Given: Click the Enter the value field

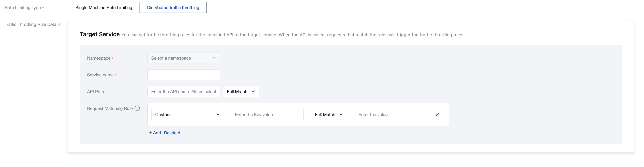Looking at the screenshot, I should (x=391, y=114).
